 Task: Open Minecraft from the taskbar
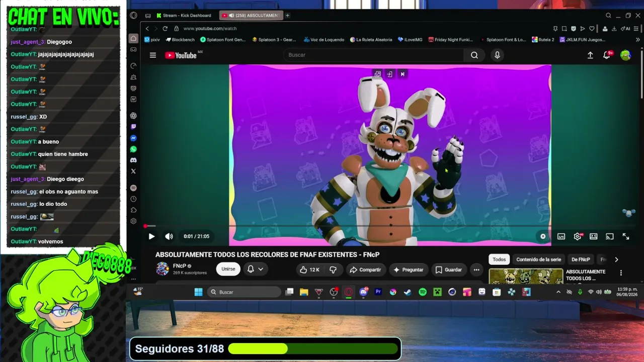[437, 292]
